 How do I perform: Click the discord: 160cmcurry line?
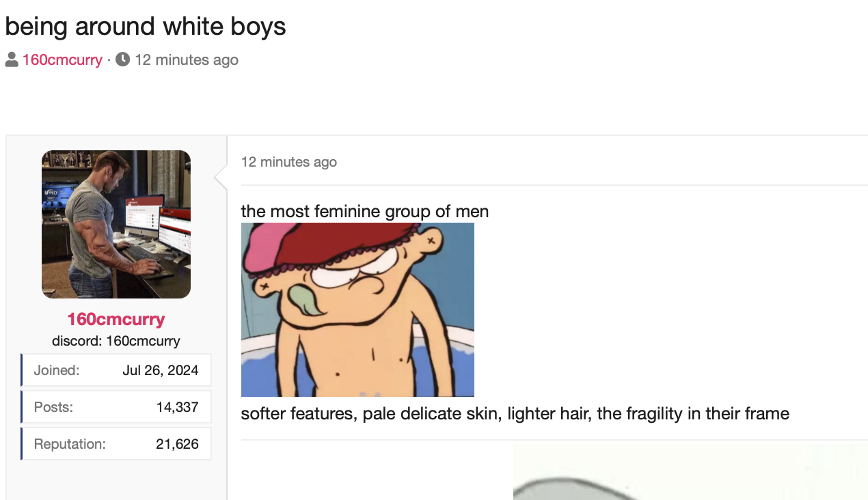coord(116,341)
